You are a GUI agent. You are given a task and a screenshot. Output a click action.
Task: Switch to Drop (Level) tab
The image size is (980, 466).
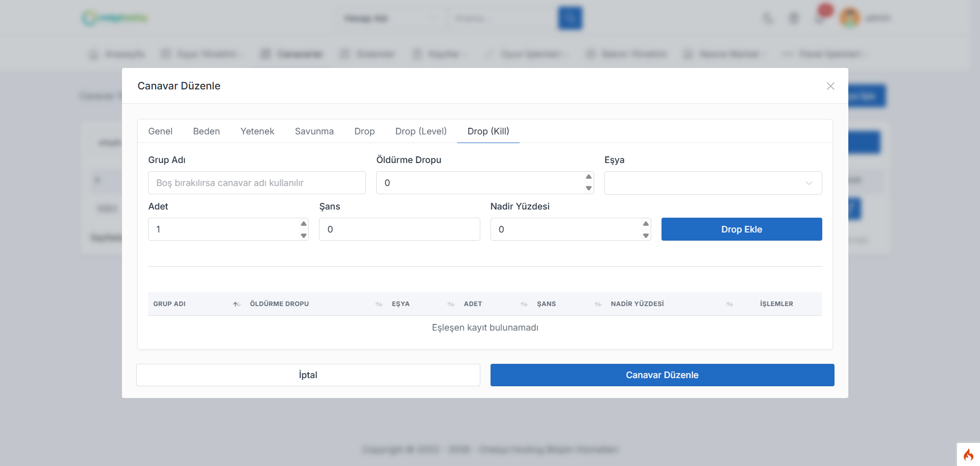point(421,131)
